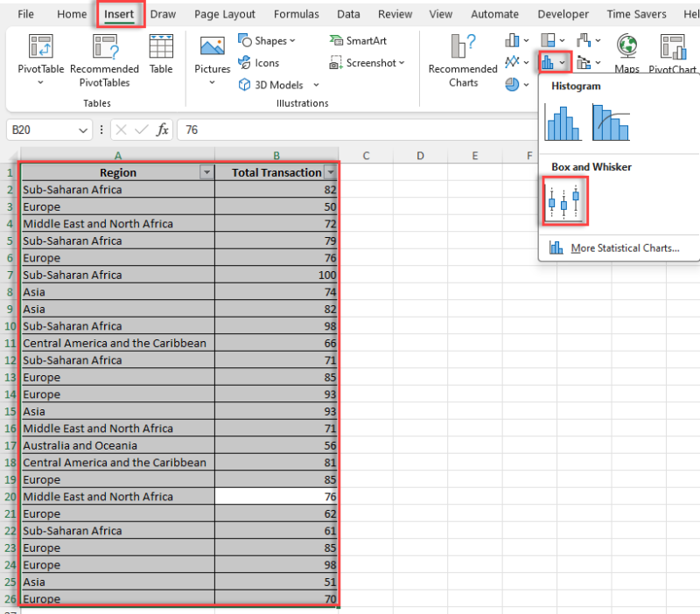Open the Total Transaction filter dropdown
The height and width of the screenshot is (614, 700).
coord(330,173)
